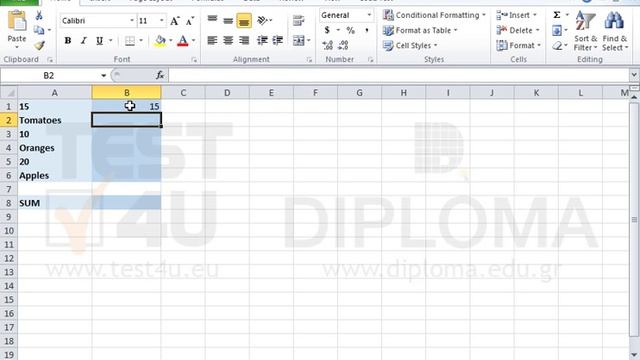Apply Comma Style
640x360 pixels.
pos(367,30)
